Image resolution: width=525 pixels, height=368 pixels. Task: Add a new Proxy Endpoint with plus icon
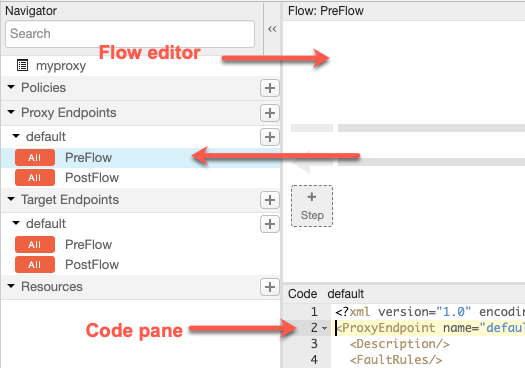point(270,113)
